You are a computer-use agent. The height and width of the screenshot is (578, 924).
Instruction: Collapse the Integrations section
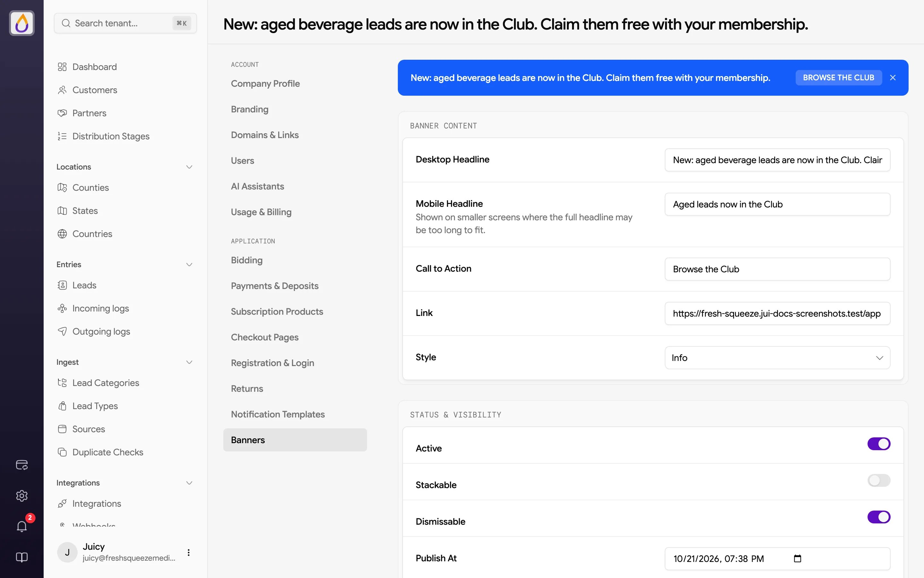(x=189, y=483)
